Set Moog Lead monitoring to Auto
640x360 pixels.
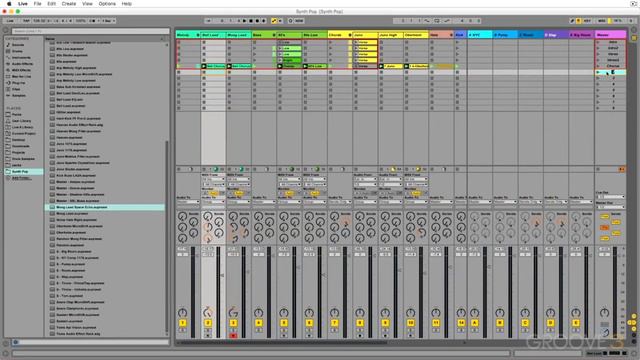(239, 193)
